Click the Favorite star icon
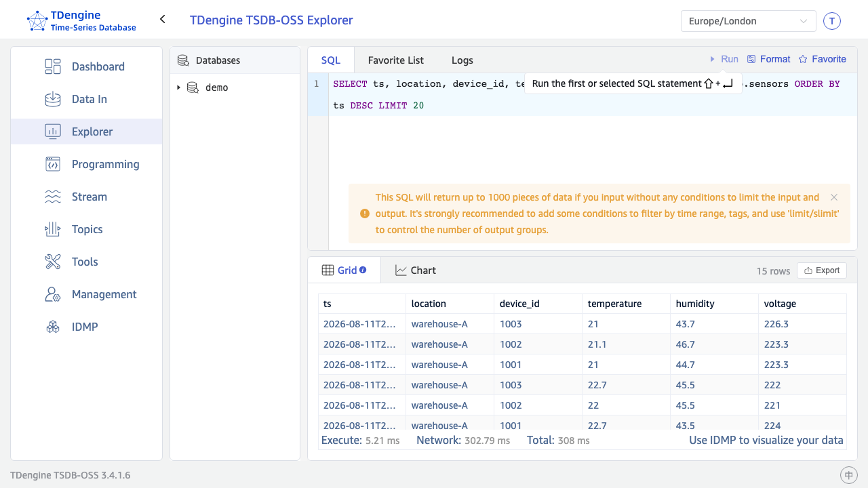The width and height of the screenshot is (868, 488). (x=803, y=59)
